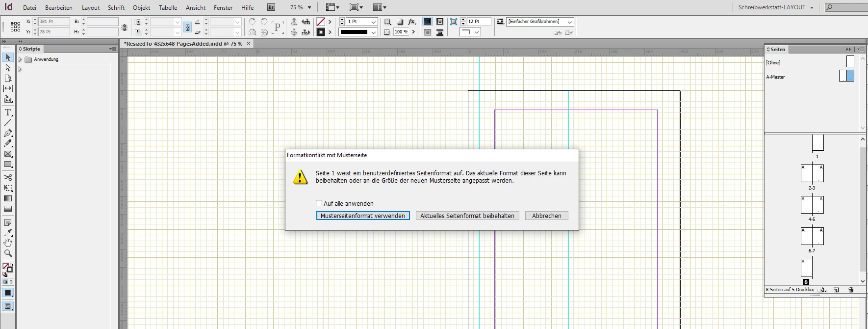Open the Datei menu
The image size is (868, 329).
29,7
